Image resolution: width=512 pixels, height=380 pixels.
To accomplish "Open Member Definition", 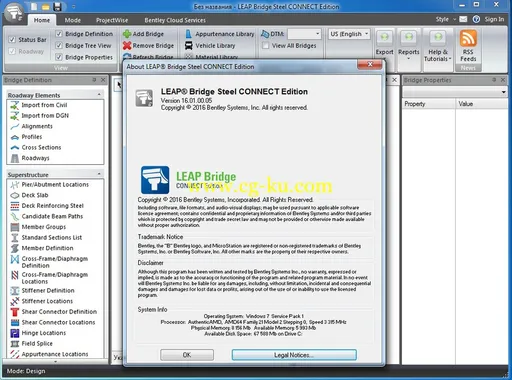I will coord(47,249).
